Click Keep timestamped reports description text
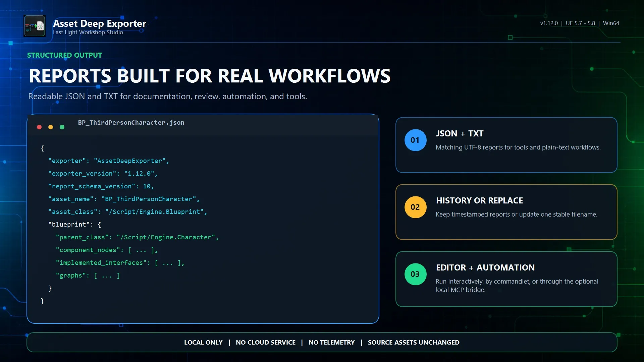Viewport: 644px width, 362px height. [x=517, y=215]
